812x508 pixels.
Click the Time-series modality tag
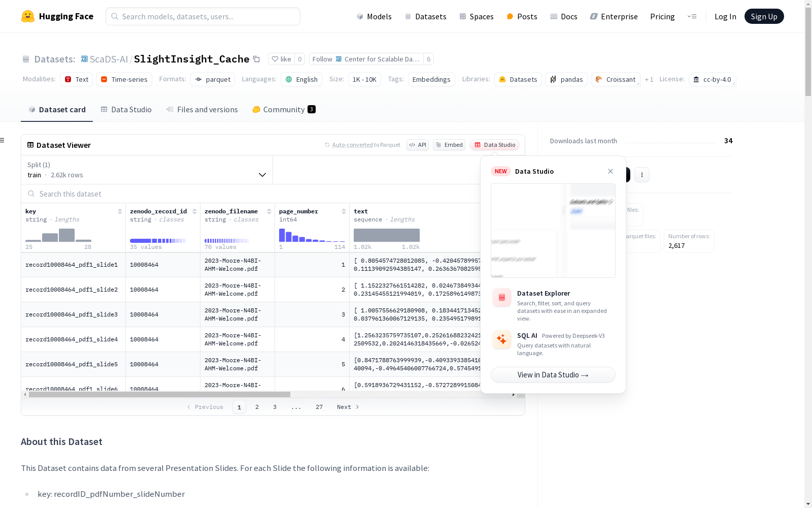click(124, 79)
